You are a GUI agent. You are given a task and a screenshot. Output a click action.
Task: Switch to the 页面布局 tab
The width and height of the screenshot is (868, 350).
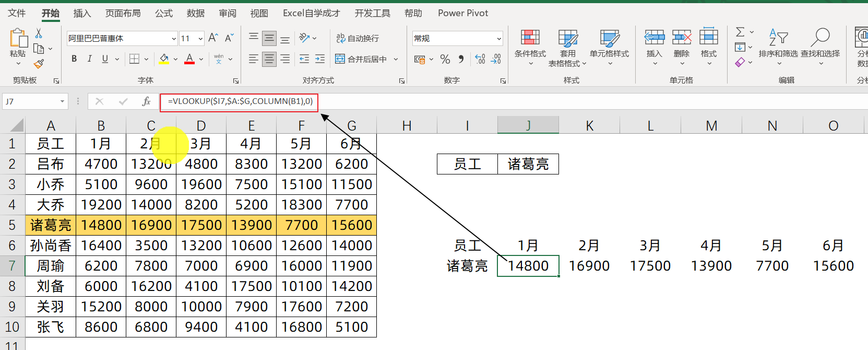click(x=123, y=13)
